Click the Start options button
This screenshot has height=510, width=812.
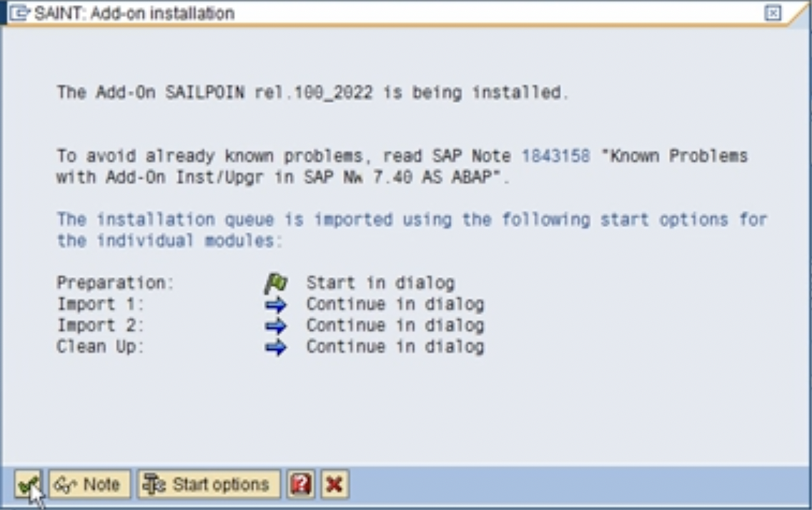point(209,484)
